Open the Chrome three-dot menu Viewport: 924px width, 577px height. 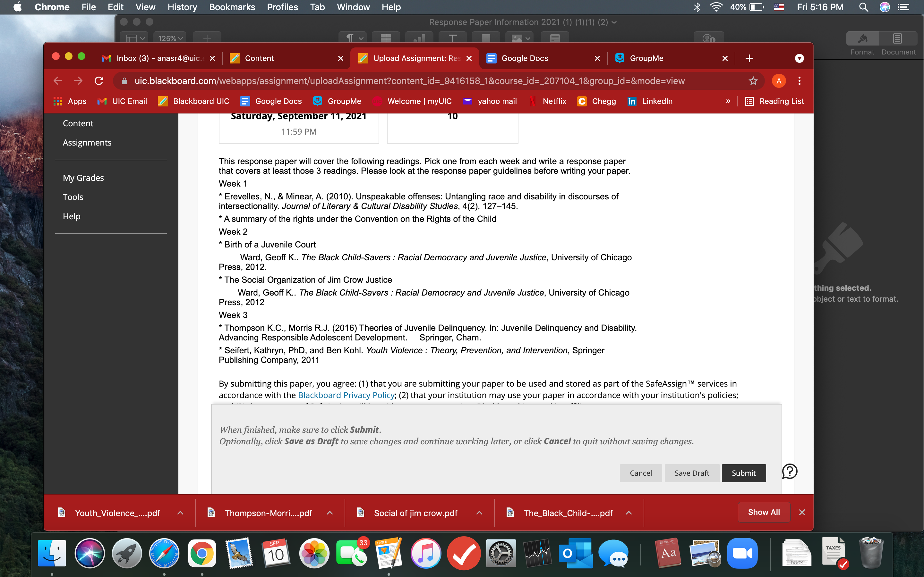coord(799,81)
